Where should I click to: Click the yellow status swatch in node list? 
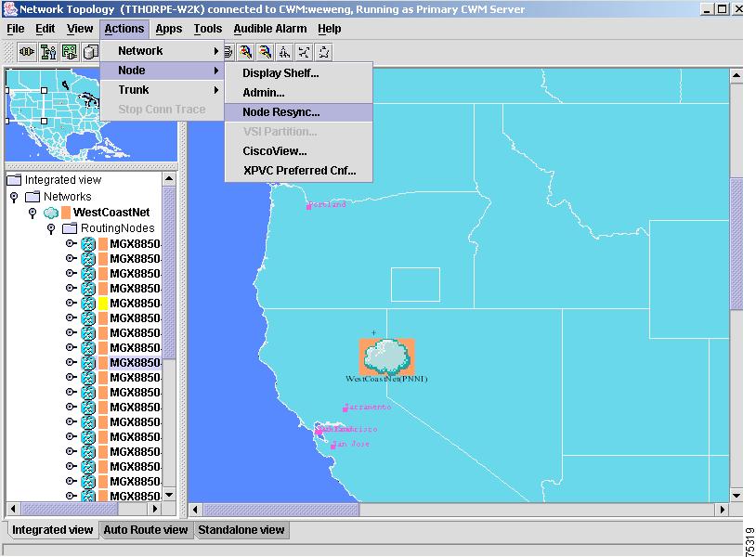point(103,303)
